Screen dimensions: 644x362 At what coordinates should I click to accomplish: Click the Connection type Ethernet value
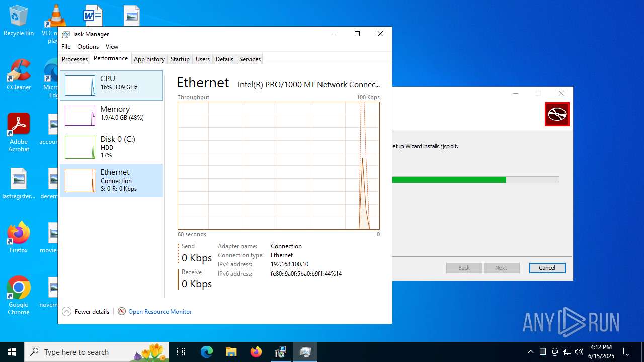tap(282, 255)
